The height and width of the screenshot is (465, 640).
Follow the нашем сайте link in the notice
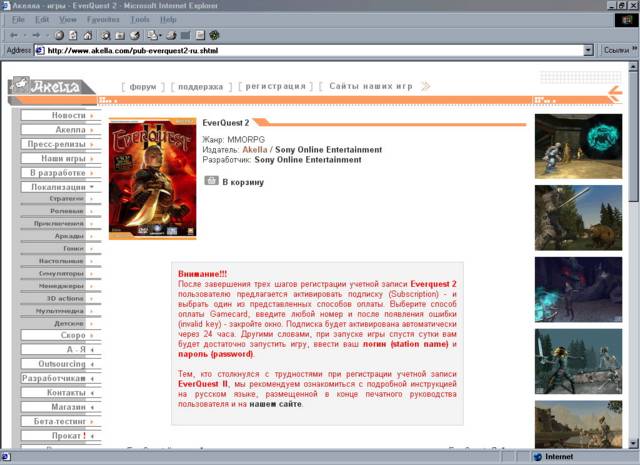click(x=276, y=404)
